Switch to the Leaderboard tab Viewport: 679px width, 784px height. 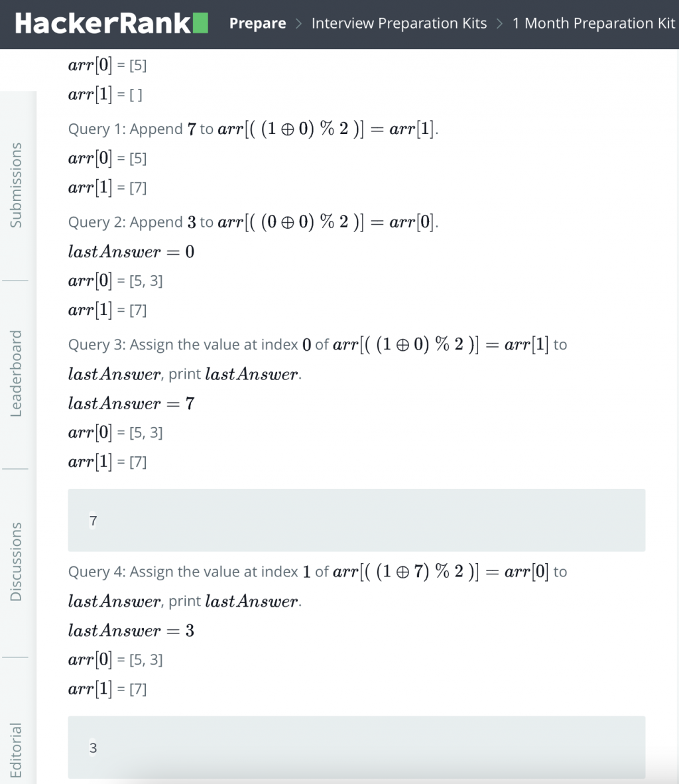click(x=16, y=373)
